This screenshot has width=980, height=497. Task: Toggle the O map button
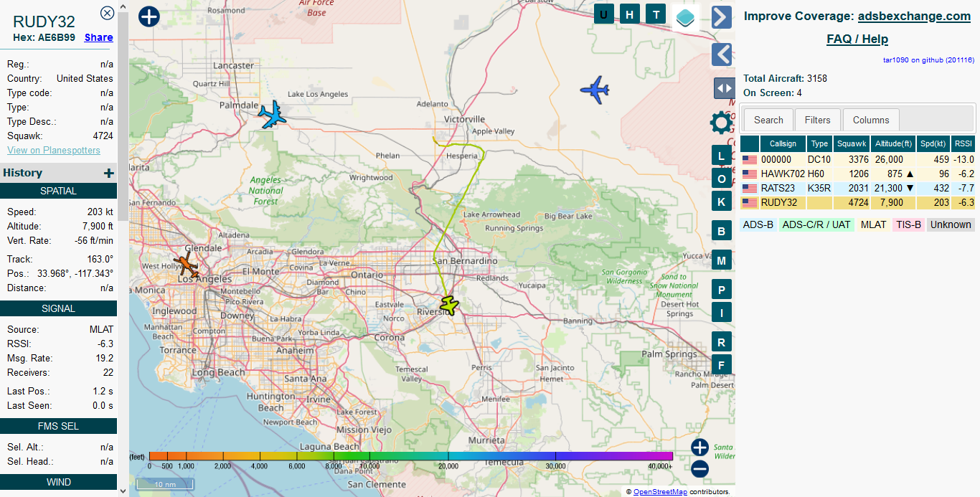[x=721, y=179]
